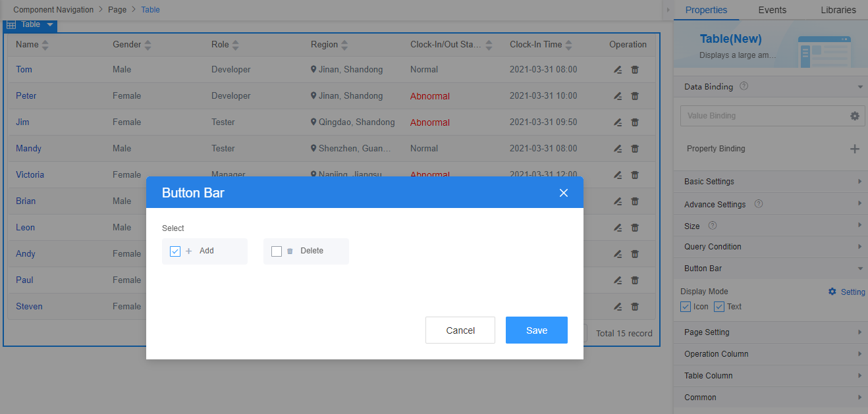Viewport: 868px width, 414px height.
Task: Delete the row for Jim
Action: 635,122
